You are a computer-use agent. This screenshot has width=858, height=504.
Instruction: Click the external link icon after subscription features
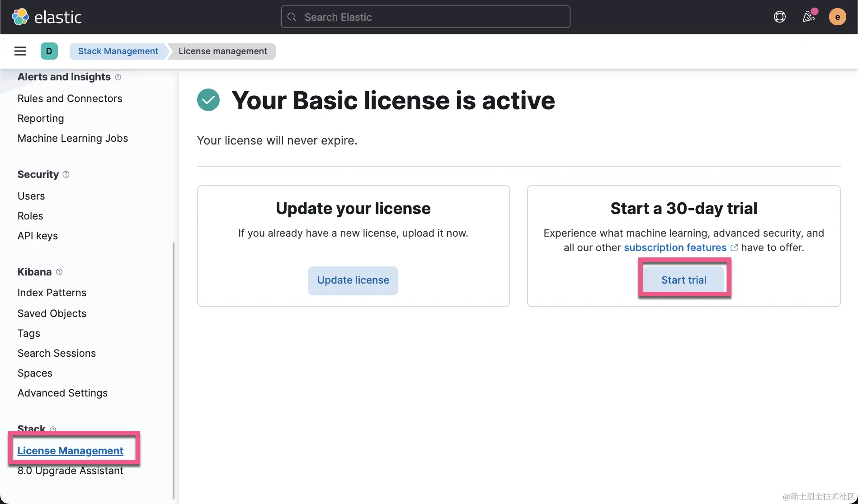[734, 247]
